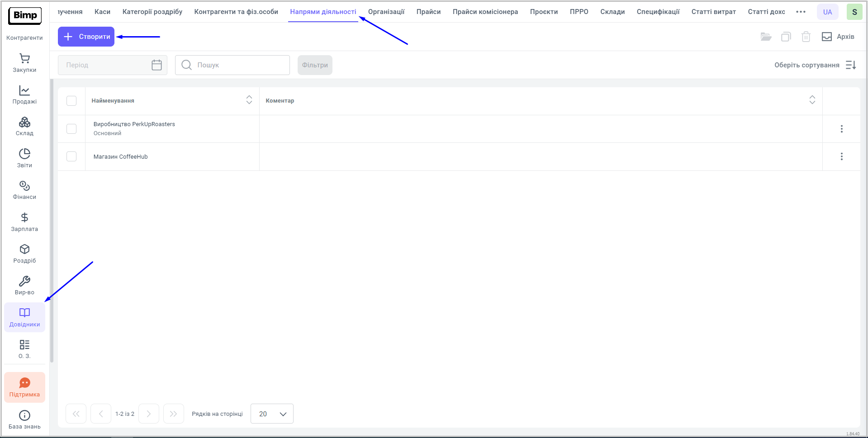The width and height of the screenshot is (868, 438).
Task: Open the Підтримка support chat icon
Action: point(24,383)
